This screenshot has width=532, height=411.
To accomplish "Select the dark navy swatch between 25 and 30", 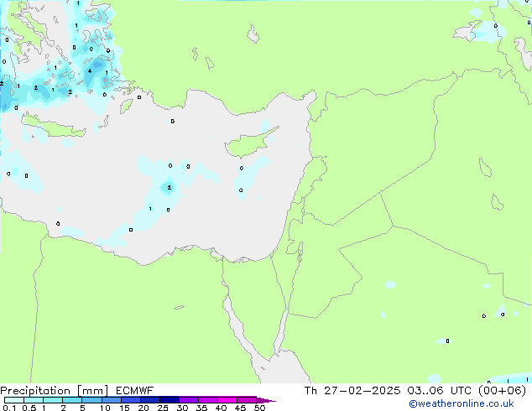I will point(169,400).
